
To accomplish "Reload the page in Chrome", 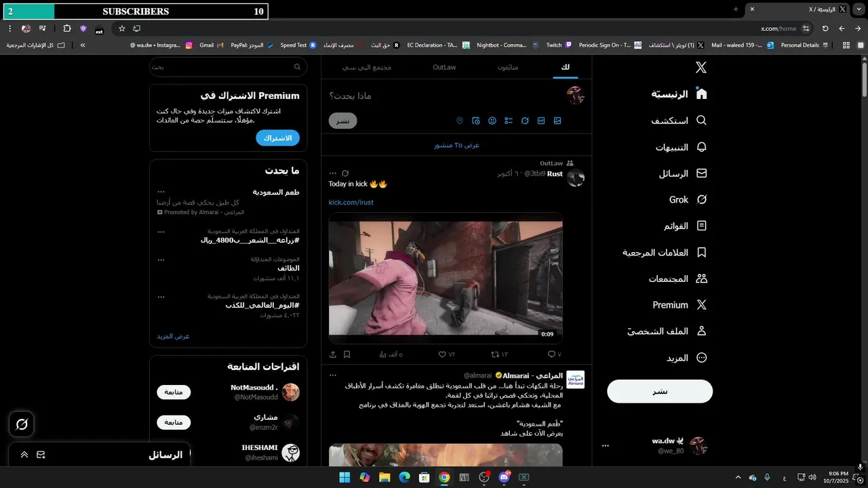I will 825,28.
